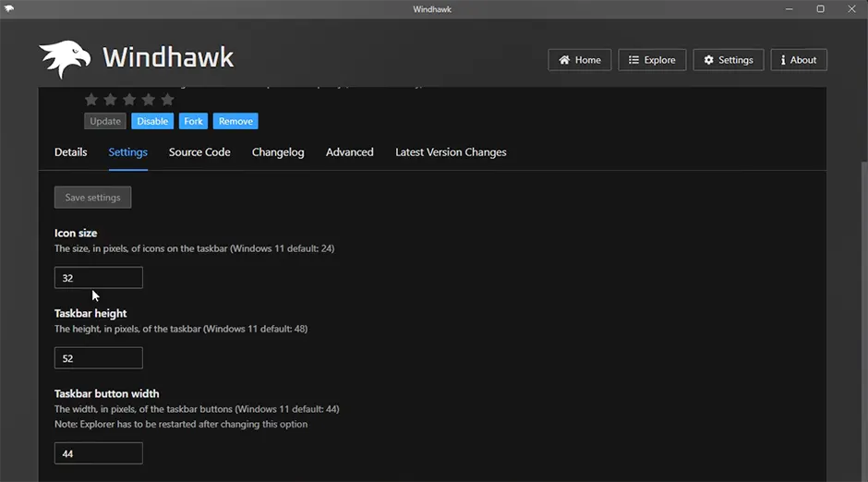Open the About page
Viewport: 868px width, 482px height.
click(798, 60)
